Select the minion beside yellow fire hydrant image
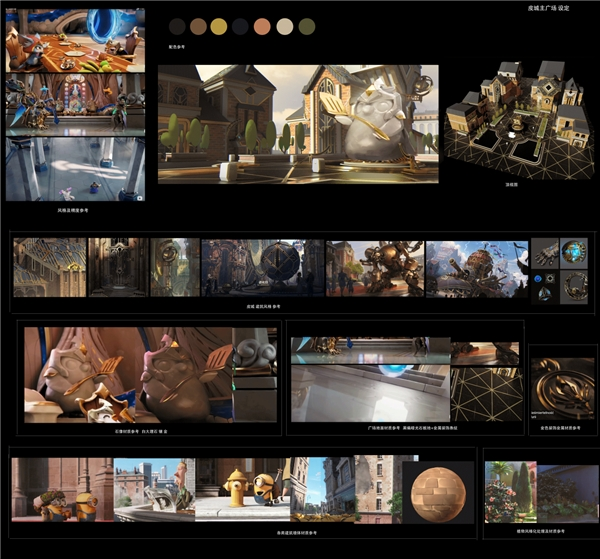Screen dimensions: 600x559 [x=243, y=489]
